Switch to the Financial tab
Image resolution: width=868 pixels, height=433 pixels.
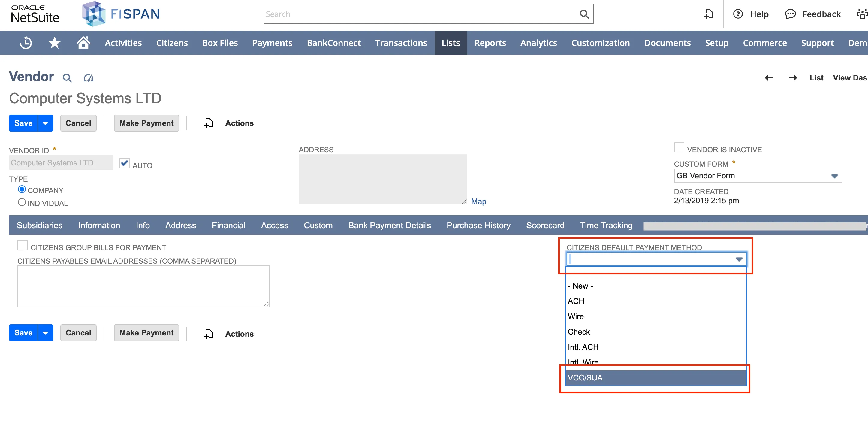point(228,225)
